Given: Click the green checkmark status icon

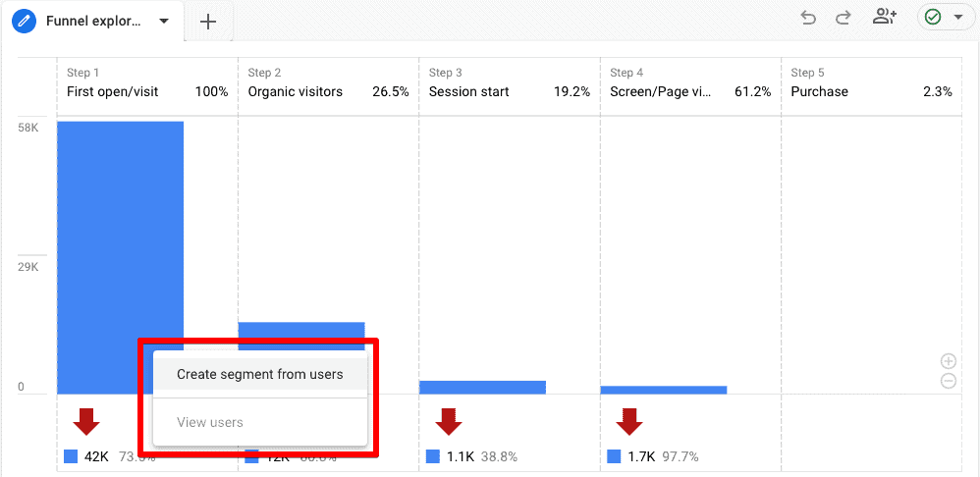Looking at the screenshot, I should [x=933, y=18].
